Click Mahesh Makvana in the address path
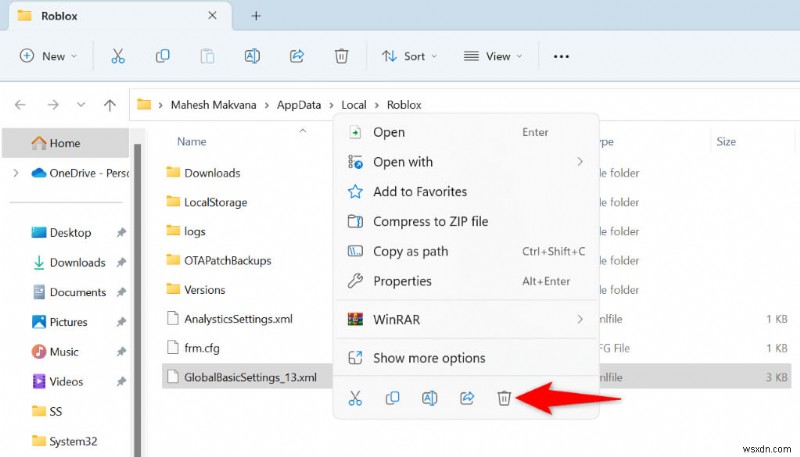800x457 pixels. pos(213,105)
